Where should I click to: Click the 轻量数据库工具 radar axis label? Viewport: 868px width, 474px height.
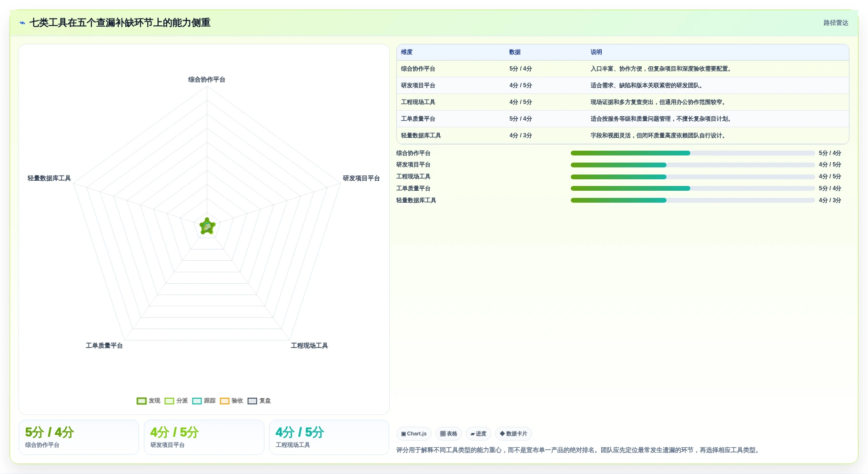49,178
